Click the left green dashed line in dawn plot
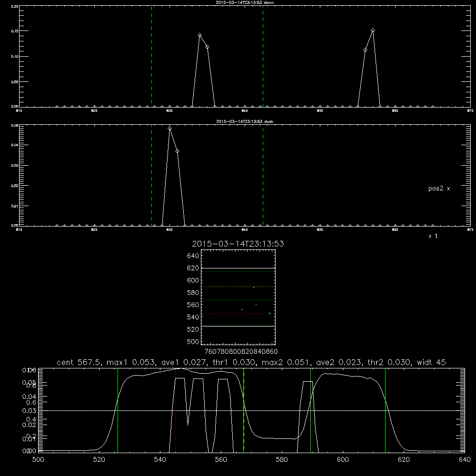 (x=151, y=56)
